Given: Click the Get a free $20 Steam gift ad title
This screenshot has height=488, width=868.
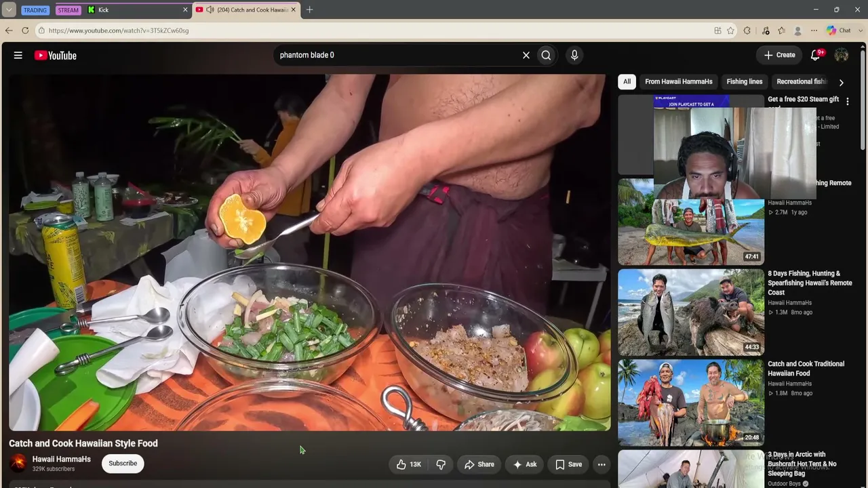Looking at the screenshot, I should (x=804, y=100).
